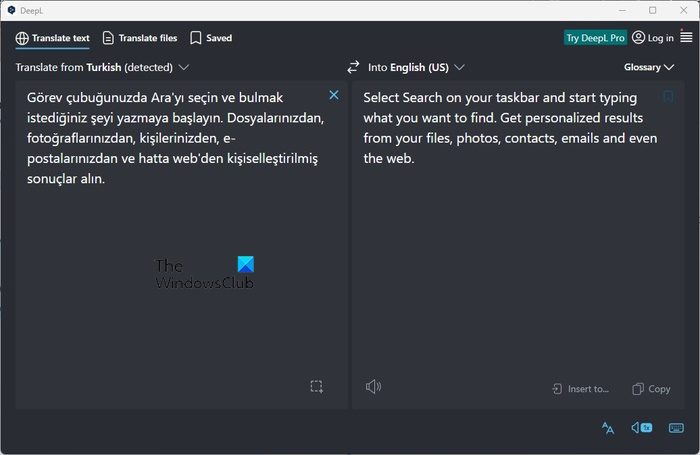Open the Saved translations tab
This screenshot has width=700, height=455.
[211, 38]
